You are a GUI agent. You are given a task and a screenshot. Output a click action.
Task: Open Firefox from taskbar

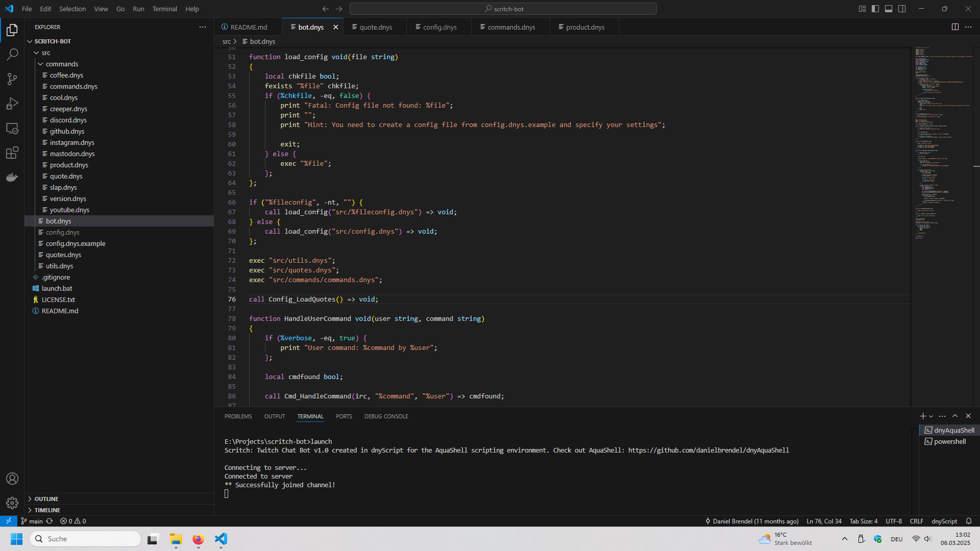click(x=198, y=539)
